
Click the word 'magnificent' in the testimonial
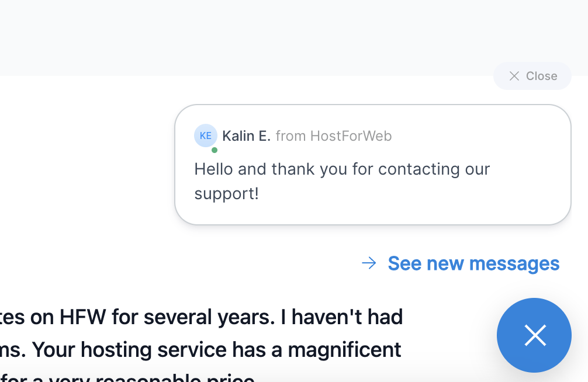click(344, 350)
